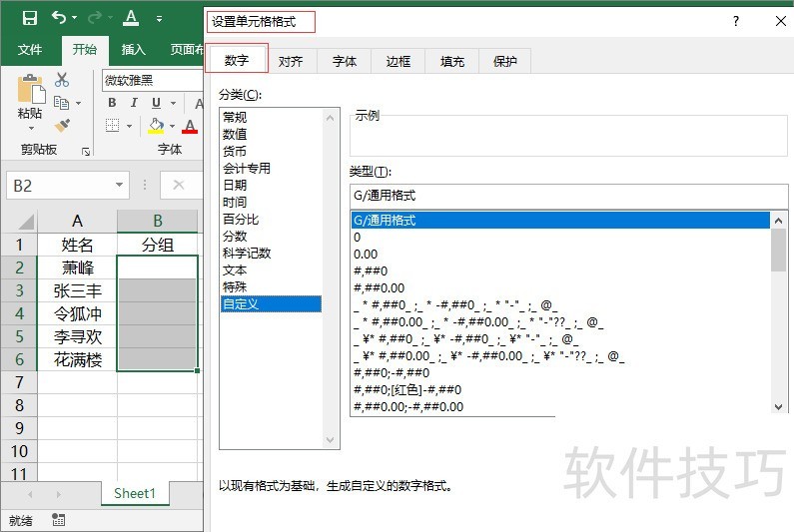Apply italic with the I icon
Screen dimensions: 794x532
(x=134, y=103)
